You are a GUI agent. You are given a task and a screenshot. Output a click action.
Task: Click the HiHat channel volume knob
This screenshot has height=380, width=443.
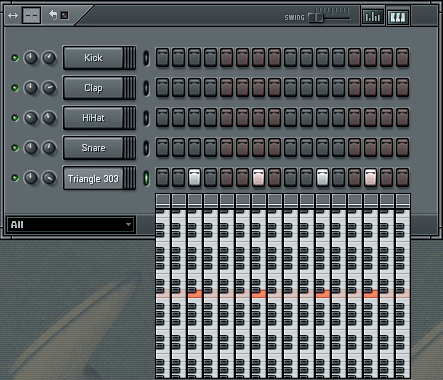click(x=49, y=118)
